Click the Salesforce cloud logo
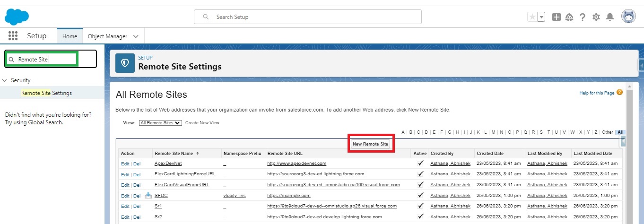The height and width of the screenshot is (224, 644). (x=17, y=17)
